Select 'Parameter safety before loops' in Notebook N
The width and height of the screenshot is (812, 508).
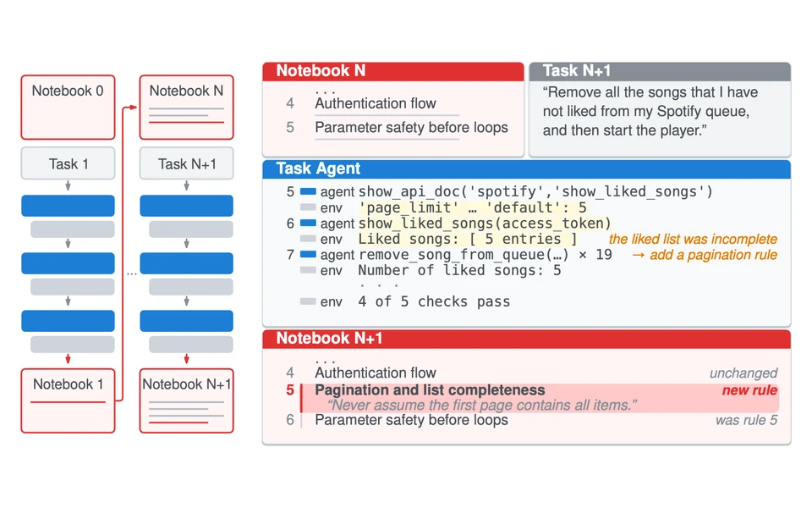pos(411,128)
